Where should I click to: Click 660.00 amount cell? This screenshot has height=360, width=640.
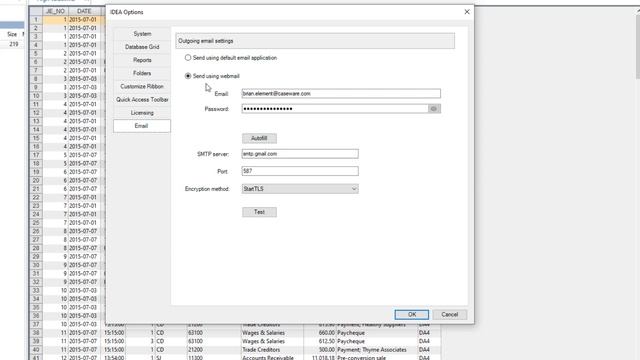click(x=320, y=333)
